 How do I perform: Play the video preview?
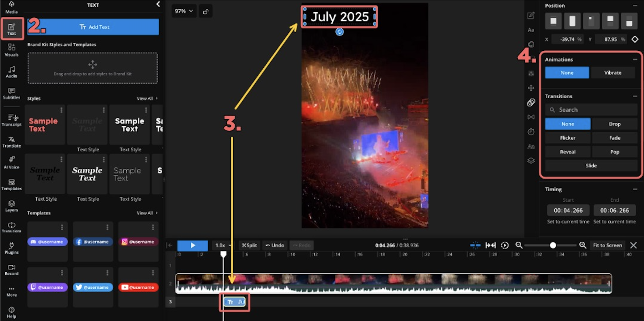tap(193, 245)
